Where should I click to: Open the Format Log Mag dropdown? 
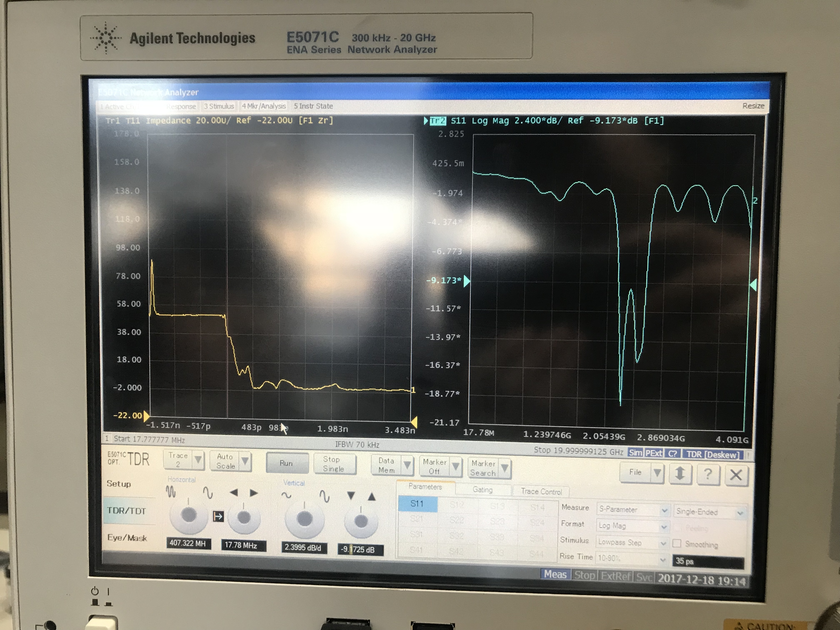(x=632, y=526)
